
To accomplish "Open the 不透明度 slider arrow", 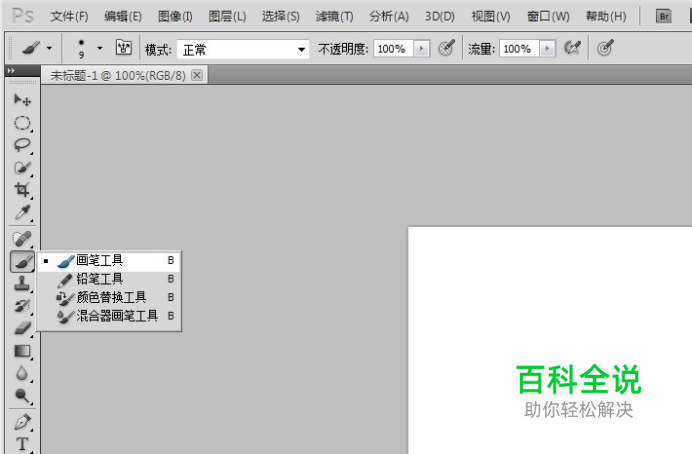I will coord(421,49).
